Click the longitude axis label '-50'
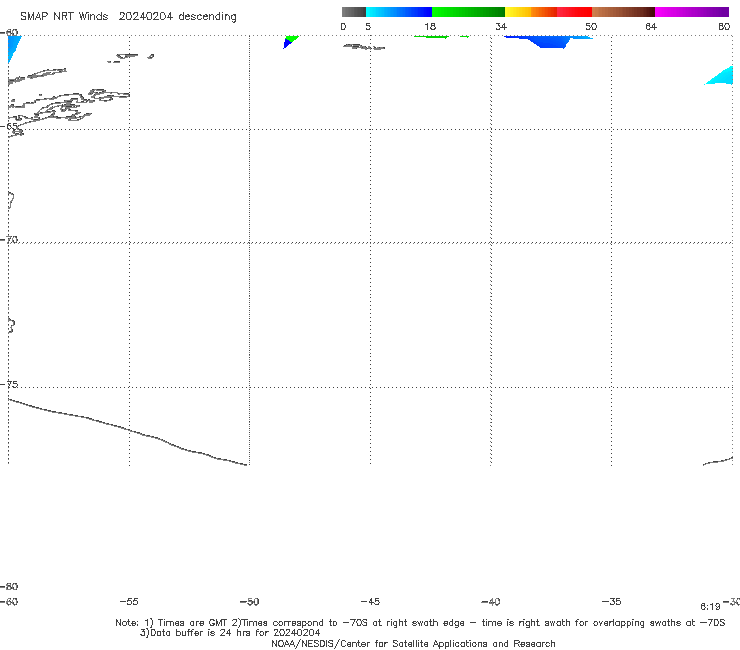 (x=250, y=601)
